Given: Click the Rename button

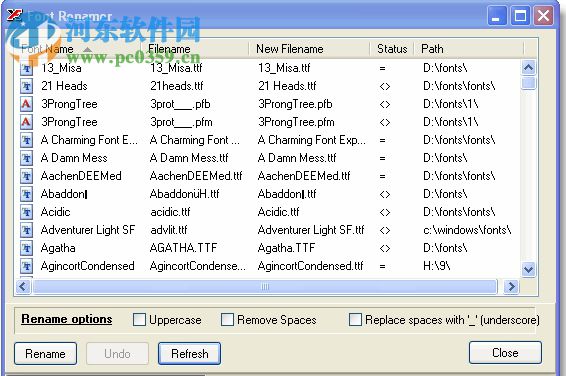Looking at the screenshot, I should tap(45, 354).
